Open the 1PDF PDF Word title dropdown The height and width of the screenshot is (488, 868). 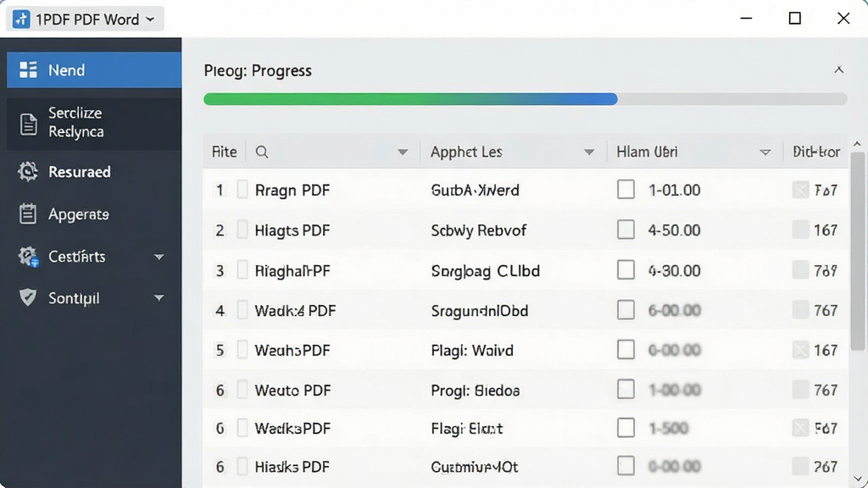point(85,19)
